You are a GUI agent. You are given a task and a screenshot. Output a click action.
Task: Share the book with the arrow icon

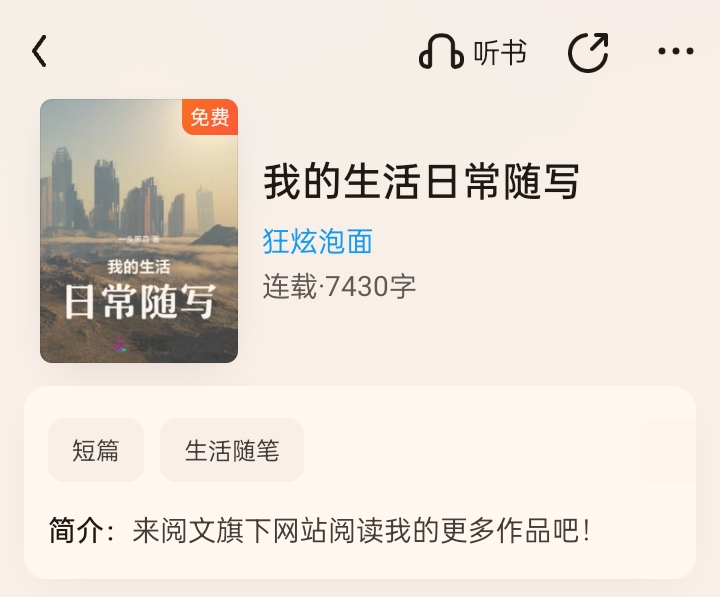coord(588,52)
